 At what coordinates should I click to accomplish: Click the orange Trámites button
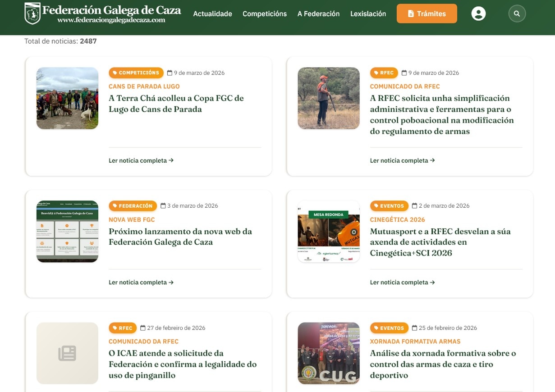click(427, 14)
